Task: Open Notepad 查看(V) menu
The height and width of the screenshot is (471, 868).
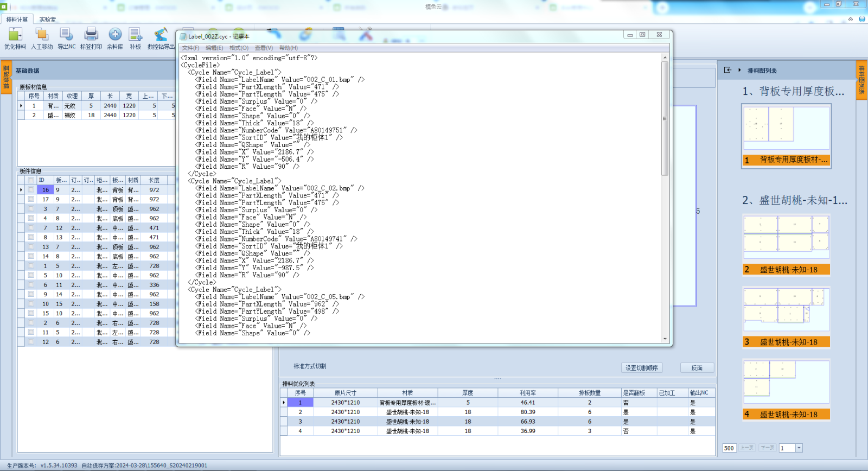Action: point(264,48)
